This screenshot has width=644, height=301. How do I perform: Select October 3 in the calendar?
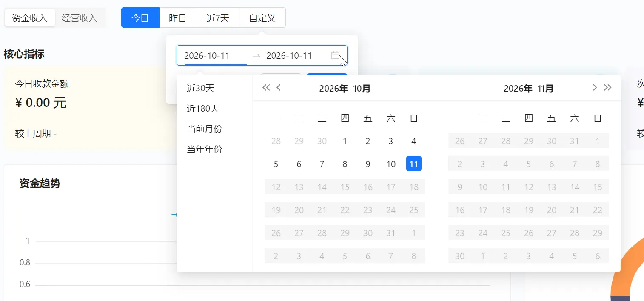391,141
